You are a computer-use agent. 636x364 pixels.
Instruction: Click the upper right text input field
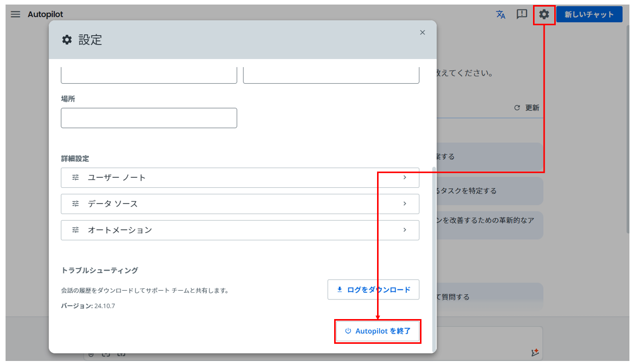point(331,75)
